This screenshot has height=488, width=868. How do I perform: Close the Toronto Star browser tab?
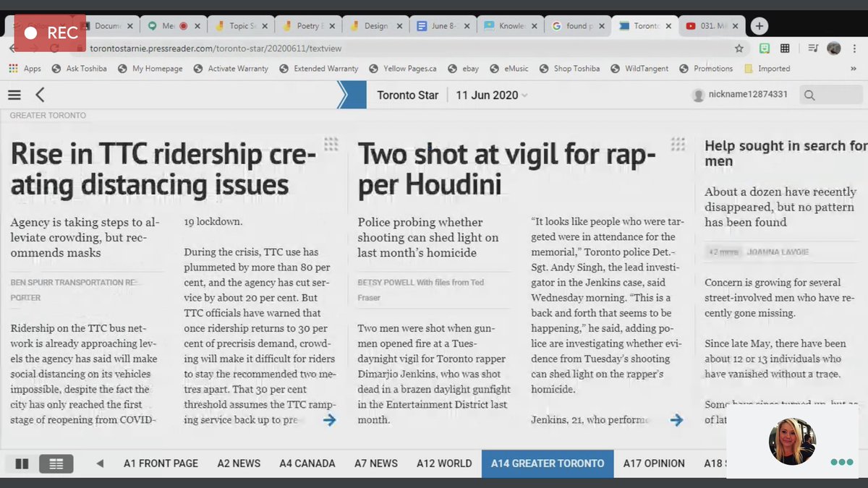click(x=668, y=26)
